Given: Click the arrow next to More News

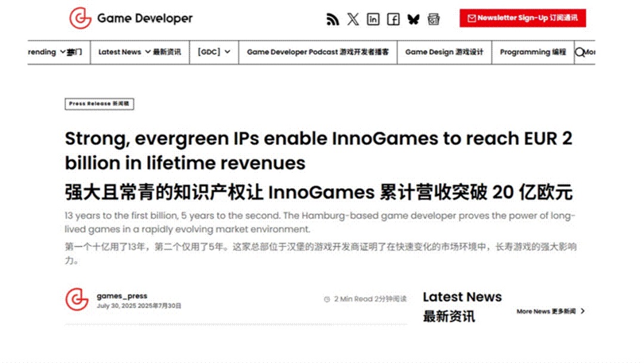Looking at the screenshot, I should pyautogui.click(x=583, y=311).
